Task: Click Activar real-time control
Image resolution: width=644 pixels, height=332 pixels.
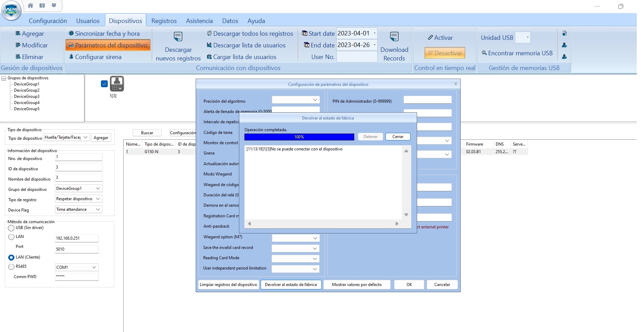Action: click(x=440, y=38)
